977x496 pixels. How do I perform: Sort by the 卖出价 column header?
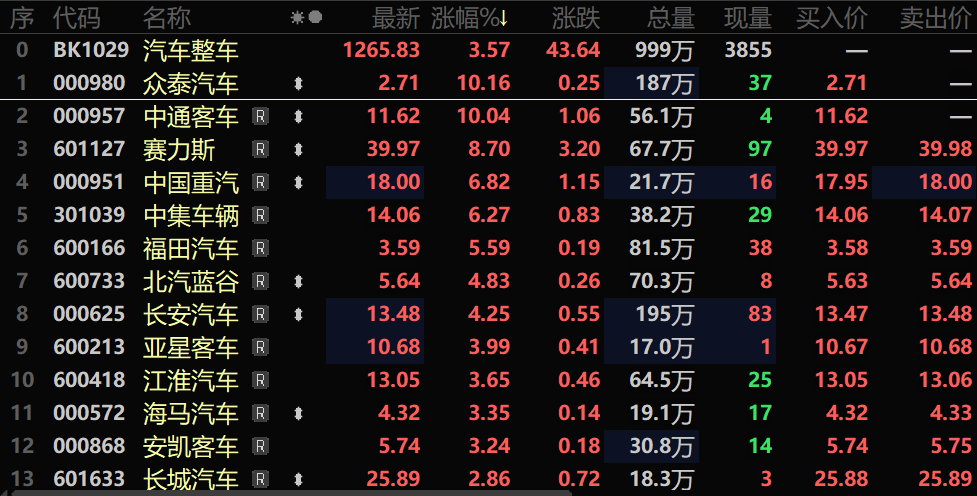[936, 18]
